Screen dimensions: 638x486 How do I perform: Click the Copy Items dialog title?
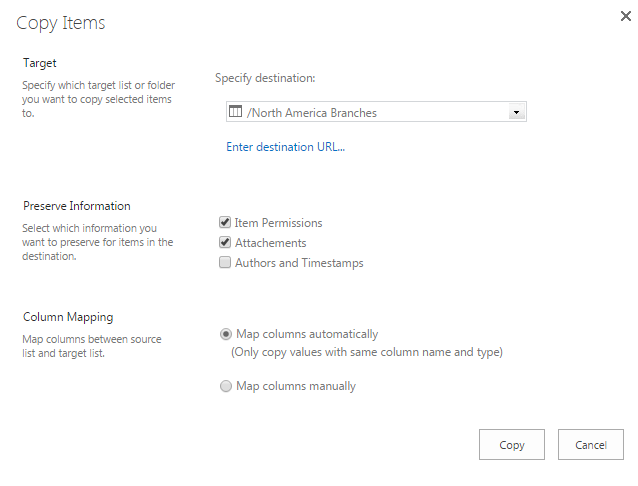(61, 23)
